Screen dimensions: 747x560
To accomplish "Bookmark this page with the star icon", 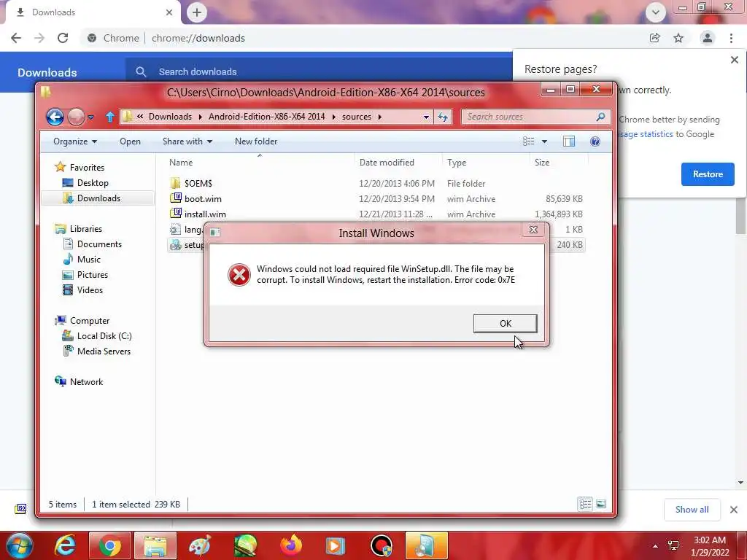I will tap(678, 38).
